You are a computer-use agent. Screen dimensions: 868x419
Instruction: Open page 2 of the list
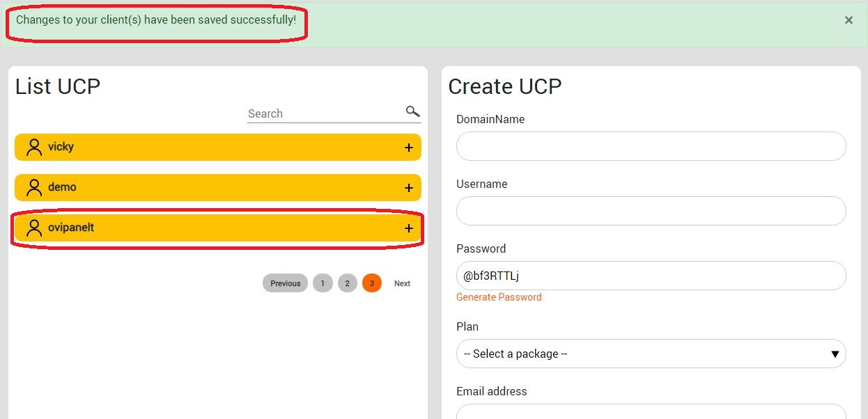click(x=348, y=283)
